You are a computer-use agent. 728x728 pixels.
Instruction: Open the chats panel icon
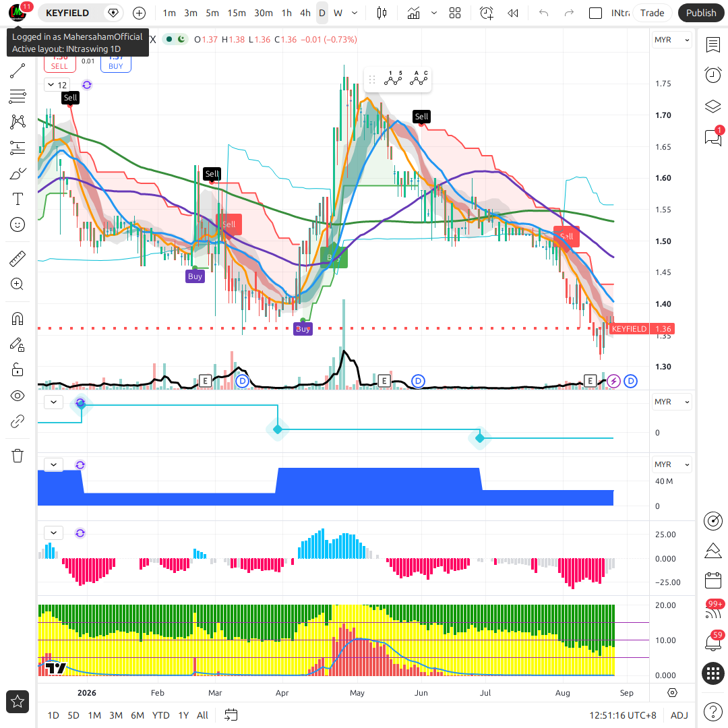tap(712, 138)
